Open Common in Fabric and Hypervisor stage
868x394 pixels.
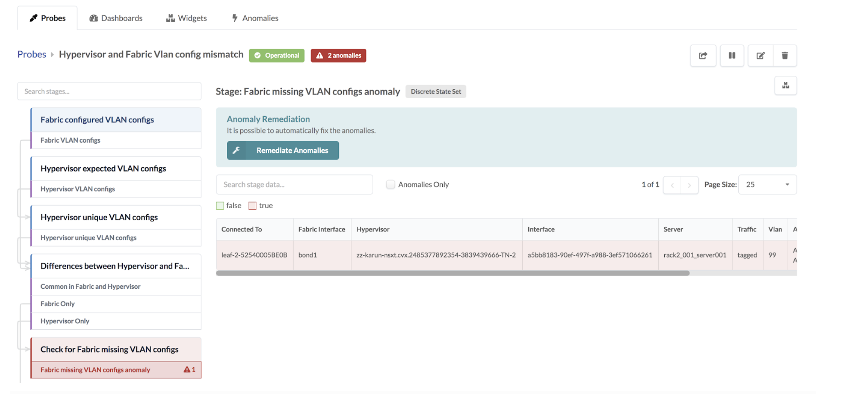coord(116,287)
